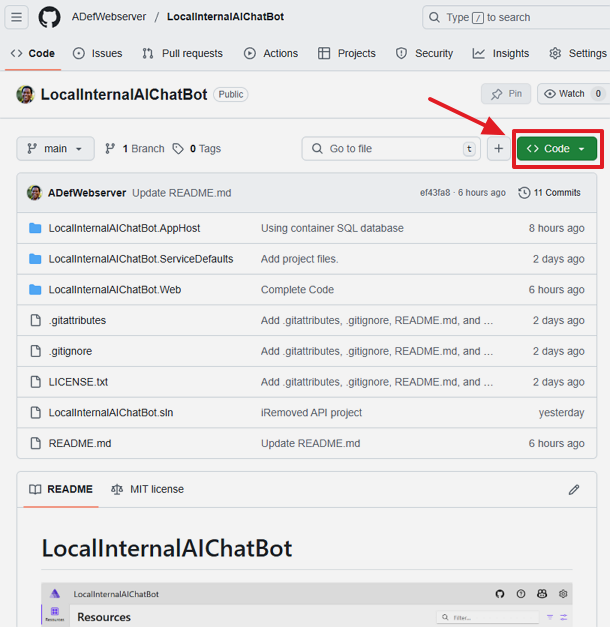610x627 pixels.
Task: Click the GitHub Octocat logo
Action: pyautogui.click(x=49, y=17)
